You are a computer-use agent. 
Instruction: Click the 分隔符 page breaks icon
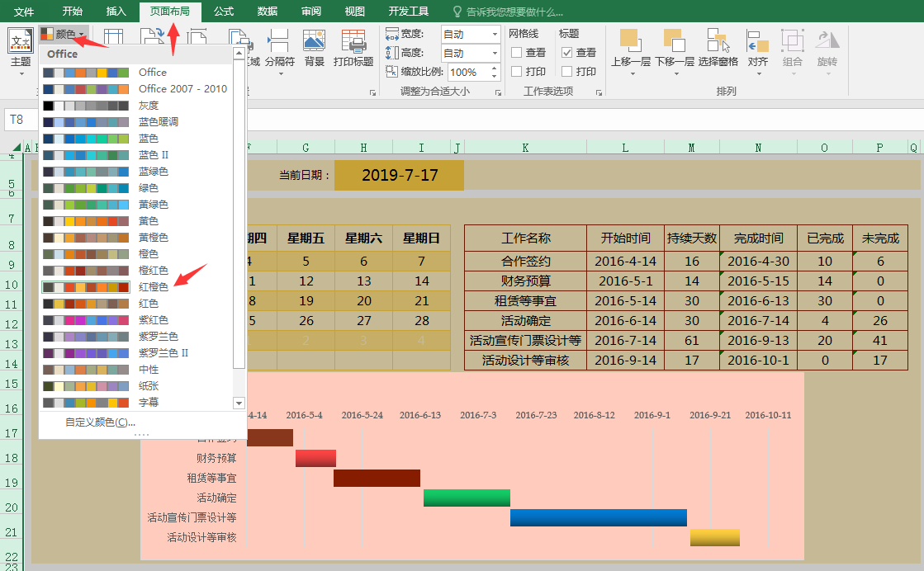279,42
